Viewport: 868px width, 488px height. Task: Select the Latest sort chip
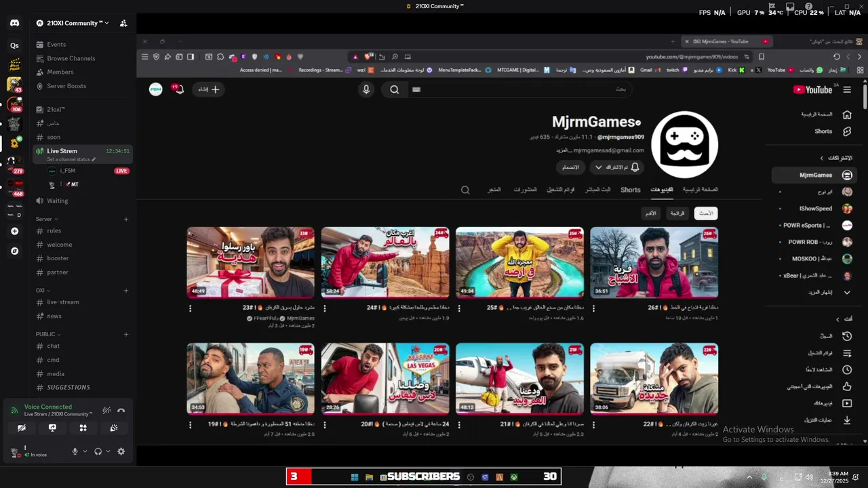point(706,213)
